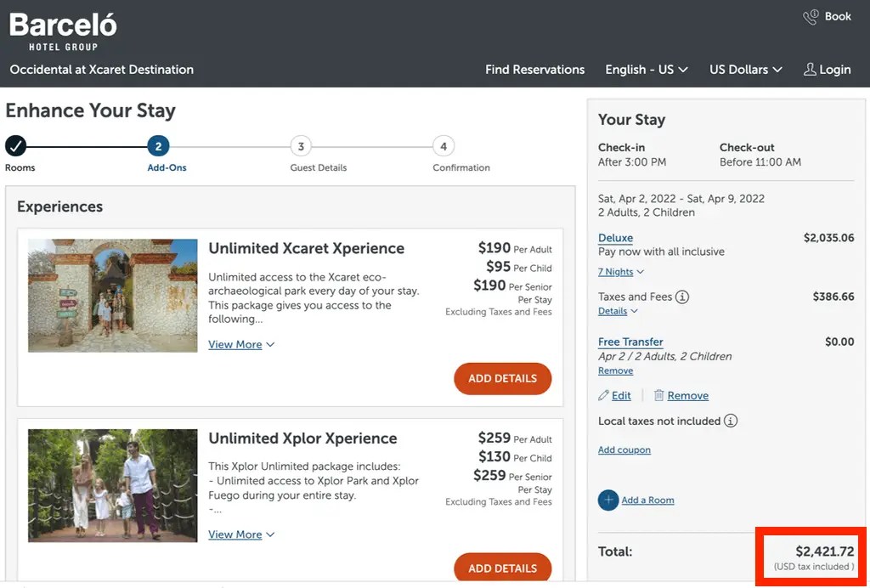The image size is (870, 588).
Task: Click the Local taxes info icon
Action: tap(731, 421)
